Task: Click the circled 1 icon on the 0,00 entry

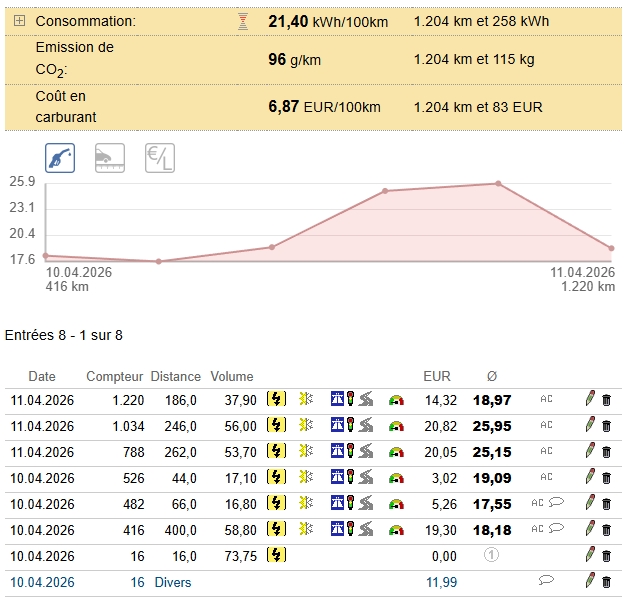Action: point(491,555)
